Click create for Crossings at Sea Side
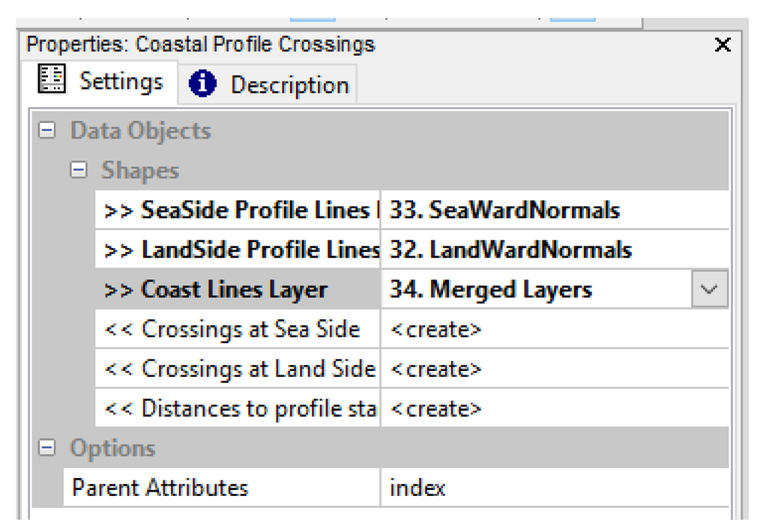The image size is (766, 532). (x=435, y=330)
